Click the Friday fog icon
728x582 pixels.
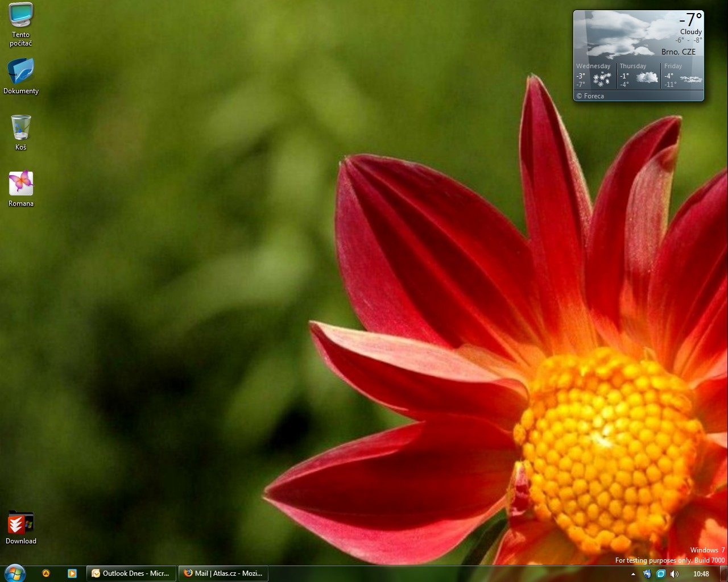pos(691,79)
